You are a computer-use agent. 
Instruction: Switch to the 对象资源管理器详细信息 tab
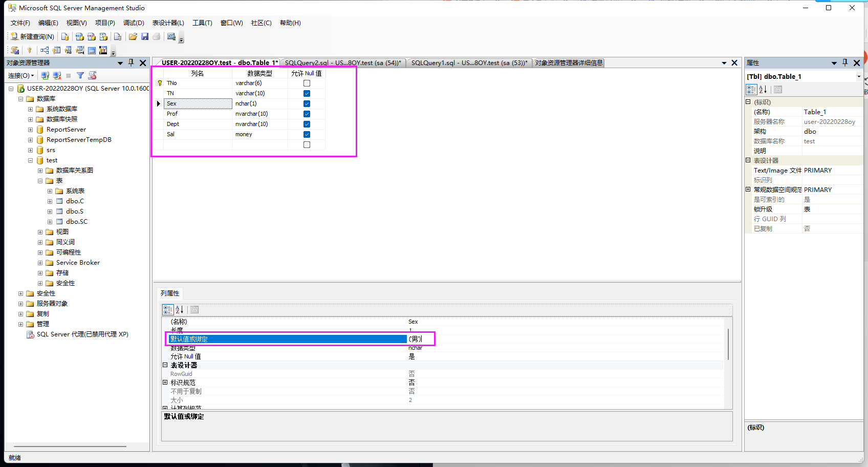point(569,63)
